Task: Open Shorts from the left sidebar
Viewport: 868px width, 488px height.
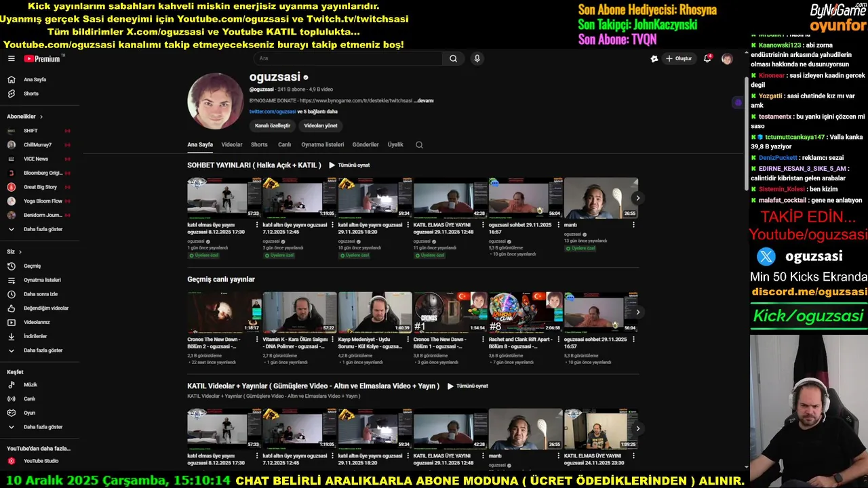Action: pyautogui.click(x=31, y=94)
